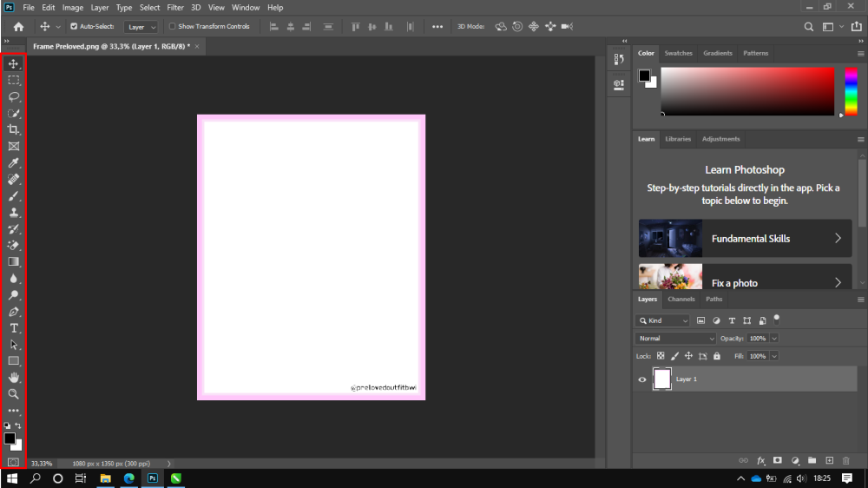Screen dimensions: 868x488
Task: Select the Move tool
Action: point(14,63)
